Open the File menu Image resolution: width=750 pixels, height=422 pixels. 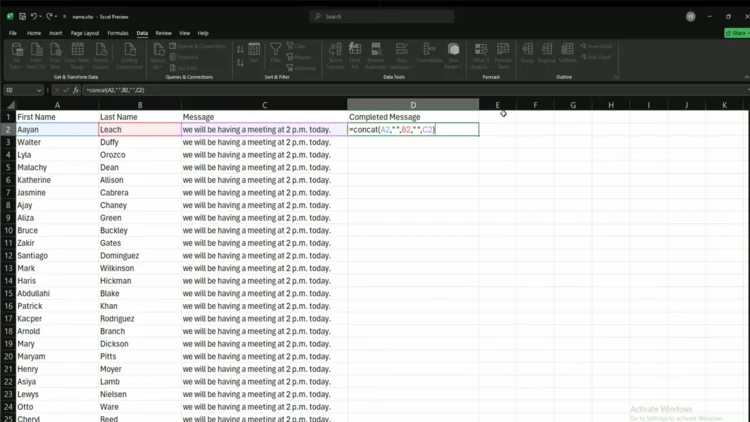pyautogui.click(x=13, y=33)
